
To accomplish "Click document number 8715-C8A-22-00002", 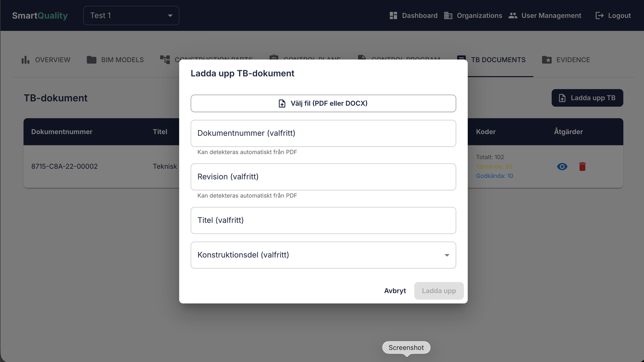I will coord(64,166).
